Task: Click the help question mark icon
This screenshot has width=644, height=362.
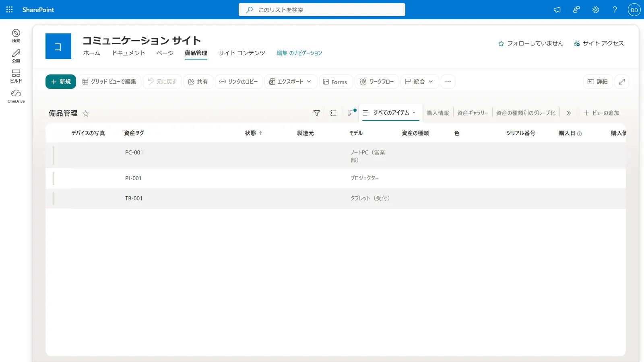Action: 615,10
